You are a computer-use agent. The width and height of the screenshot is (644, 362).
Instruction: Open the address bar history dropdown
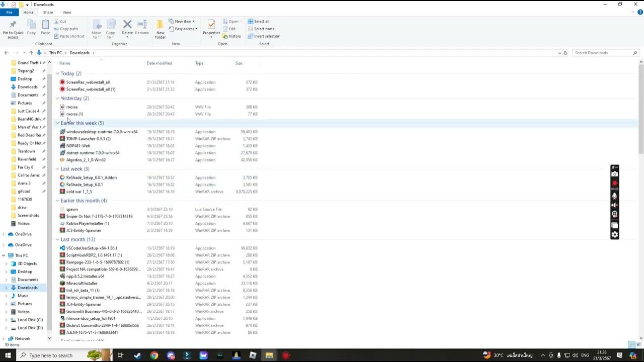(559, 53)
